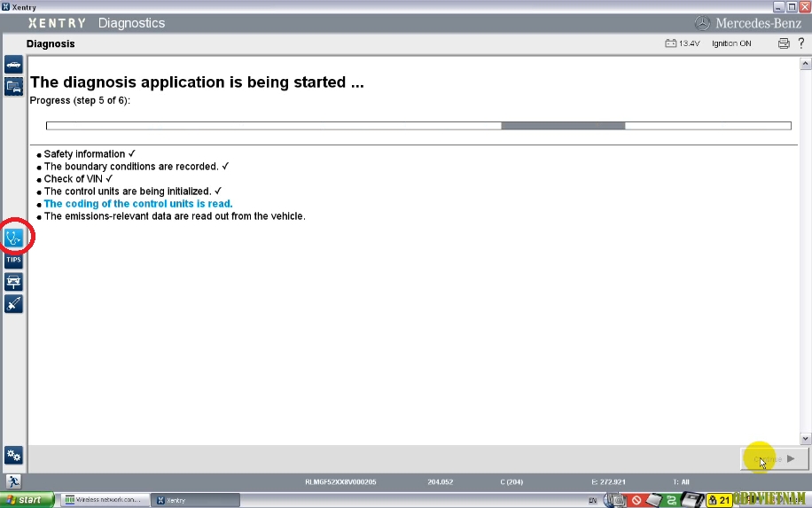812x508 pixels.
Task: Click 'The coding of the control units is read.'
Action: coord(138,204)
